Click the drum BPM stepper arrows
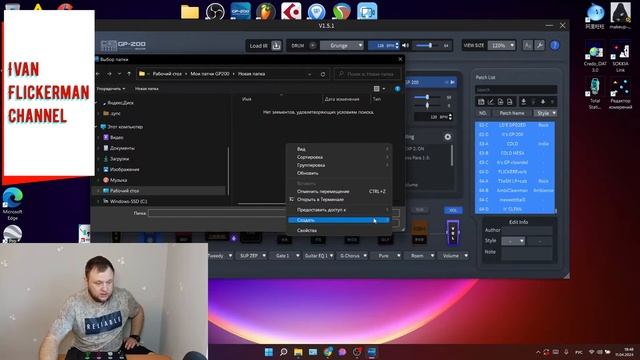The height and width of the screenshot is (360, 640). point(397,45)
